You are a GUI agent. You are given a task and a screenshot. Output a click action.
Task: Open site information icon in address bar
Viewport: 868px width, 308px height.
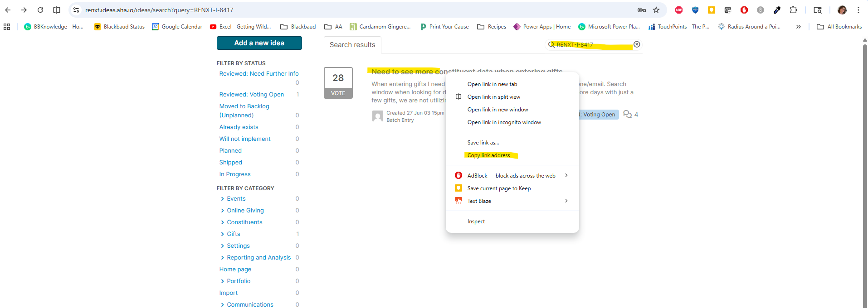click(76, 10)
